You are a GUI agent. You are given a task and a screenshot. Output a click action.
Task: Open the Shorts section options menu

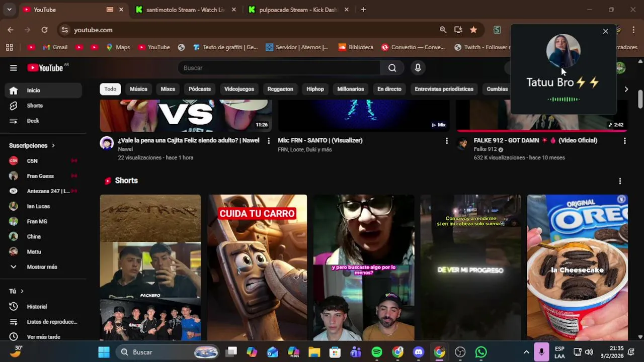click(x=619, y=181)
